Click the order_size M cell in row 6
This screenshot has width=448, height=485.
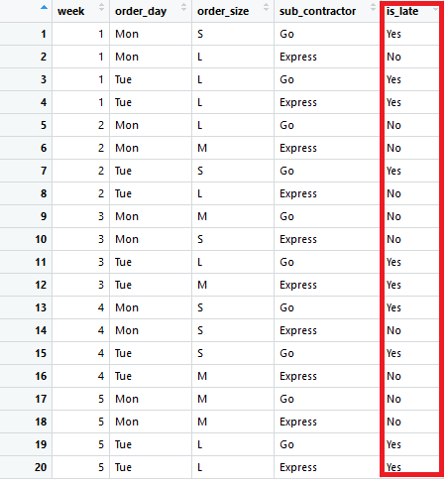(x=202, y=148)
